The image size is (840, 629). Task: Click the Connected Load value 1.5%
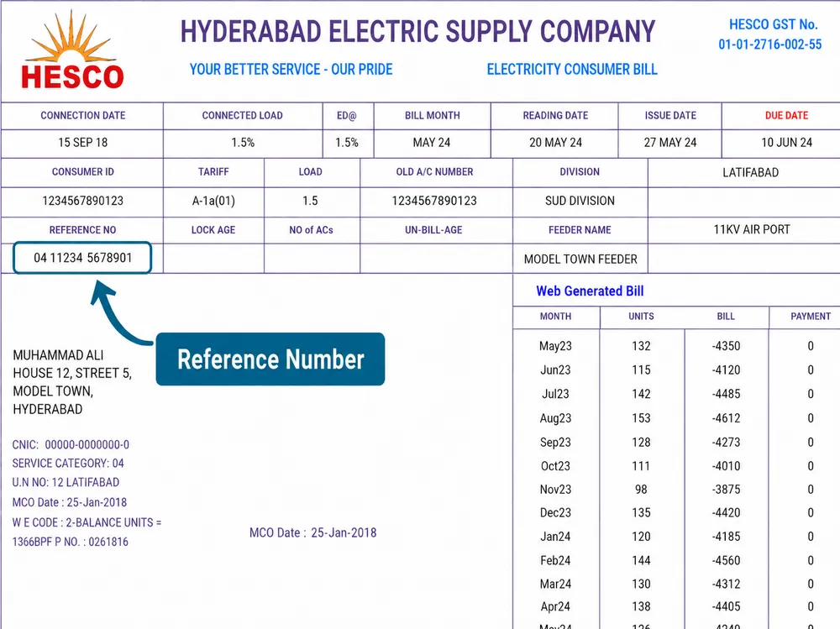(243, 143)
